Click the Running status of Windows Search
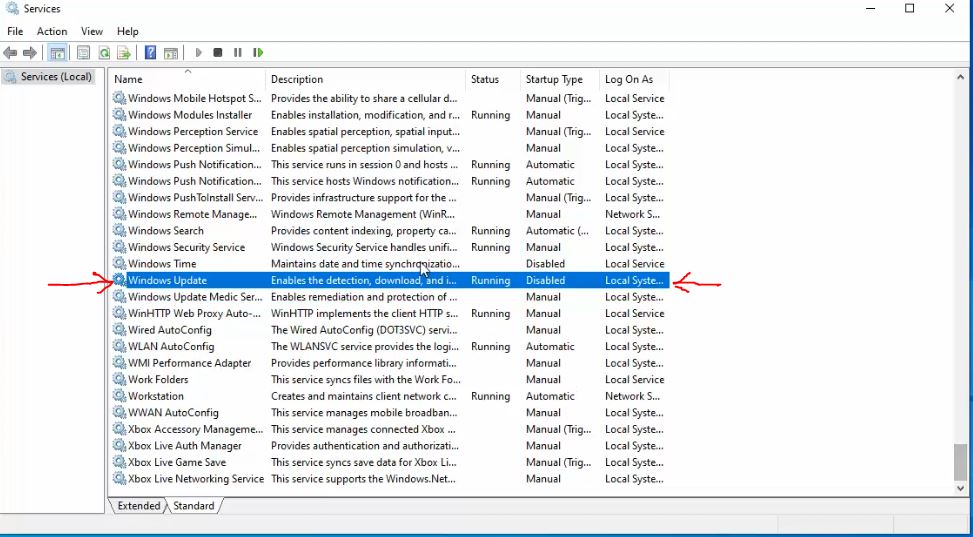The image size is (973, 537). pyautogui.click(x=490, y=231)
